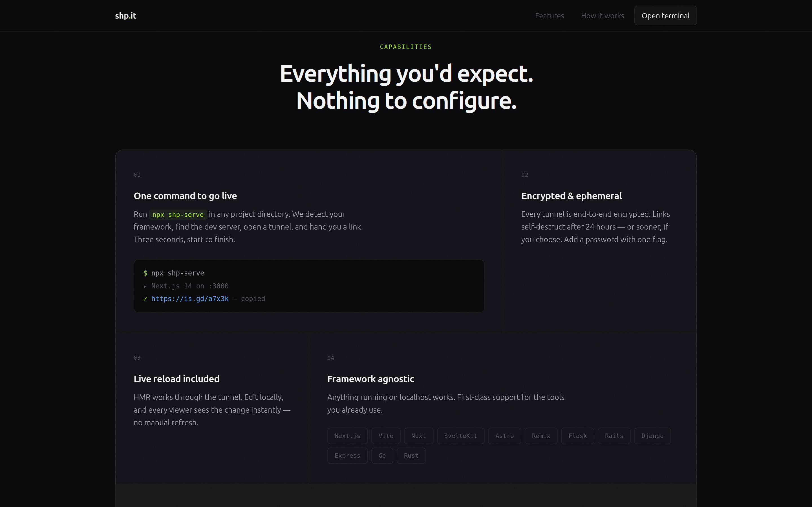Click the https://is.gd/a7x3k link
Image resolution: width=812 pixels, height=507 pixels.
coord(190,299)
